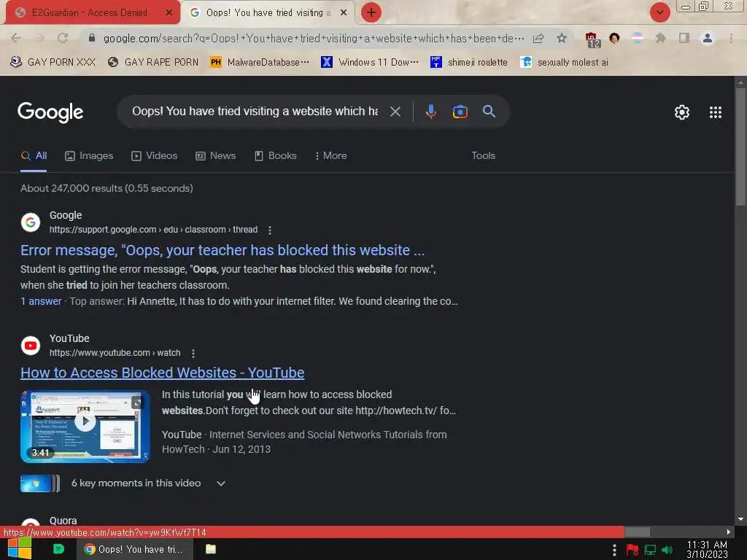The image size is (747, 560).
Task: Click the address bar URL
Action: (x=314, y=38)
